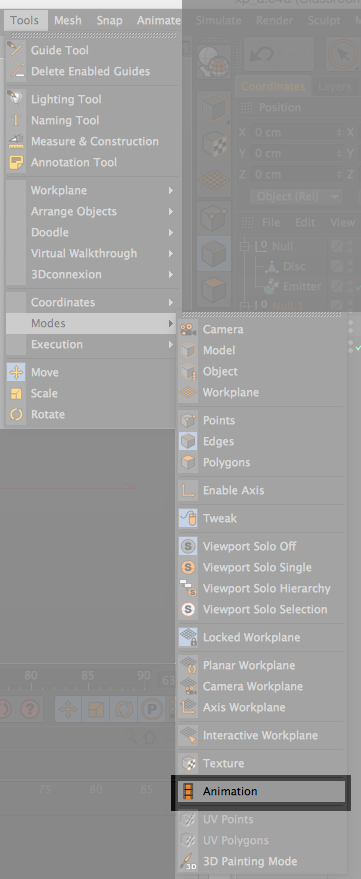Expand the Virtual Walkthrough submenu

point(93,253)
